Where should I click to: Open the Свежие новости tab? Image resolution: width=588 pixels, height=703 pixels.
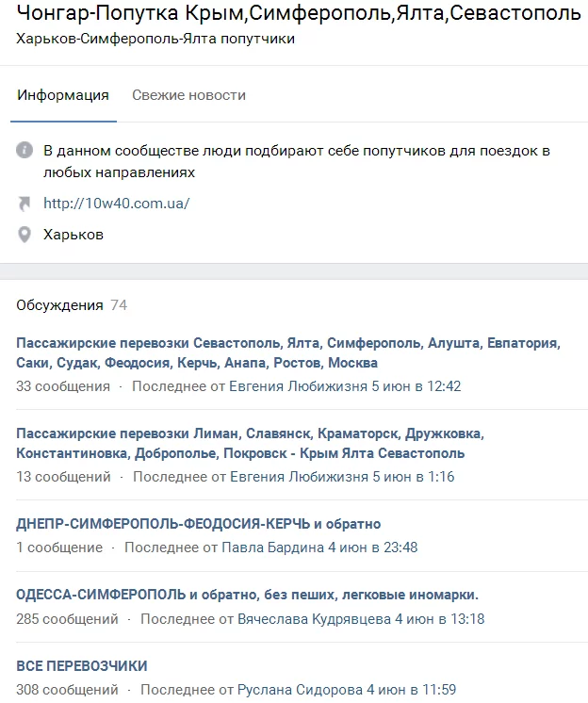(x=188, y=95)
